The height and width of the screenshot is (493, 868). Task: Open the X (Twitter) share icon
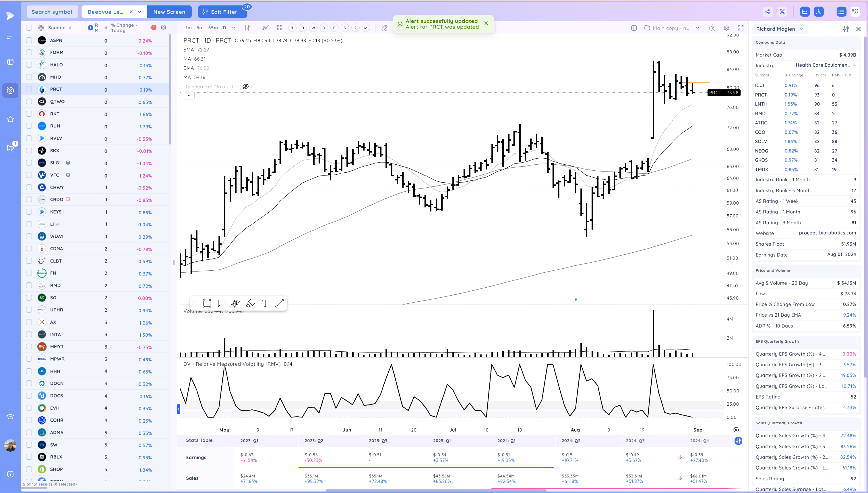[782, 12]
